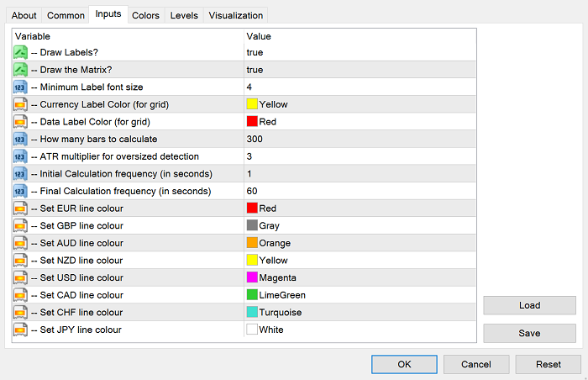The width and height of the screenshot is (588, 380).
Task: Click integer icon for How many bars to calculate
Action: pos(20,139)
